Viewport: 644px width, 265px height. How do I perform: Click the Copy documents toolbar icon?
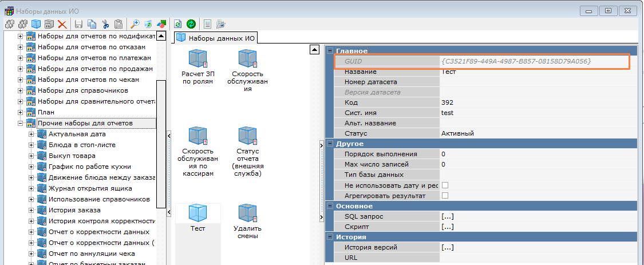coord(92,24)
